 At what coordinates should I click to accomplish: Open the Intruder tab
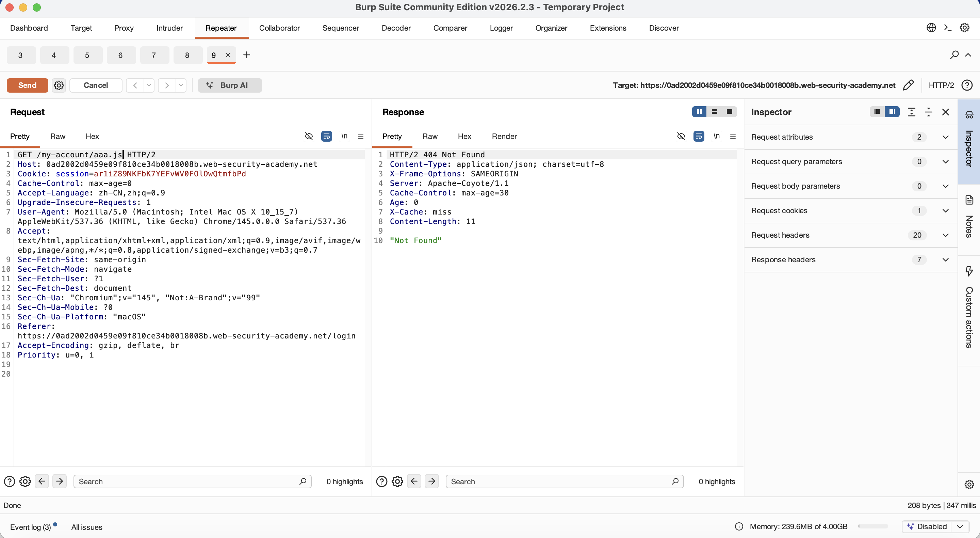click(170, 28)
